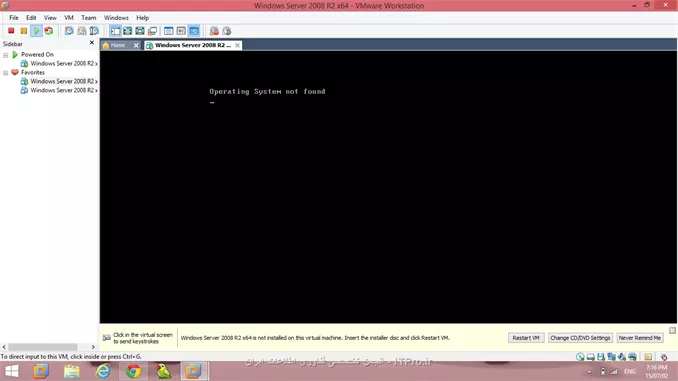Enter Full Screen mode via toolbar icon
678x381 pixels.
pyautogui.click(x=128, y=31)
